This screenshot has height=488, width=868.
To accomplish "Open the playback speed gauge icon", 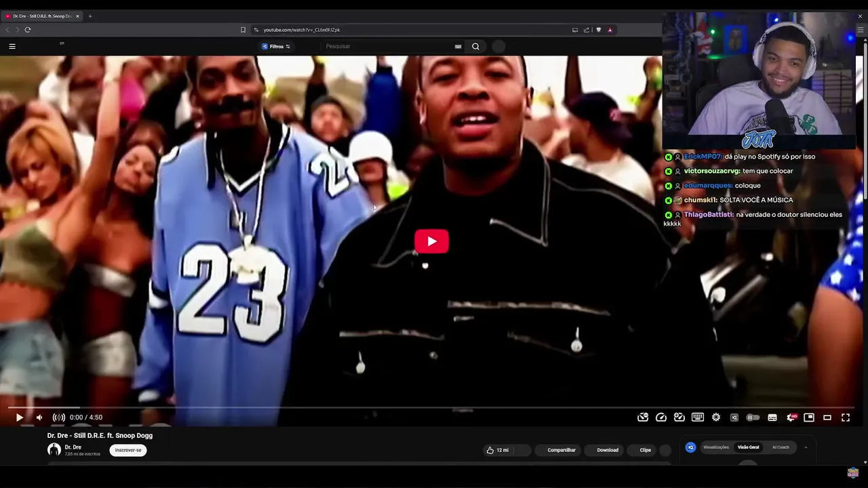I will (661, 418).
